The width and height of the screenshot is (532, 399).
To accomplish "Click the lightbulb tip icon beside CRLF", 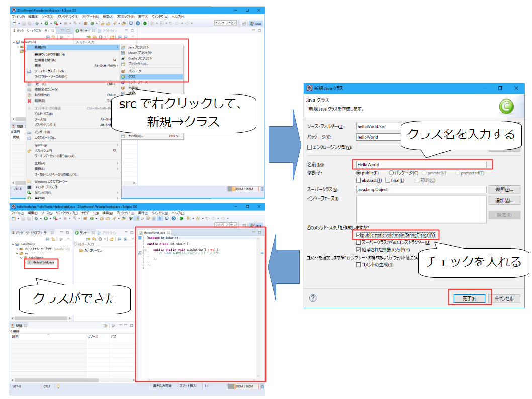I will click(58, 386).
